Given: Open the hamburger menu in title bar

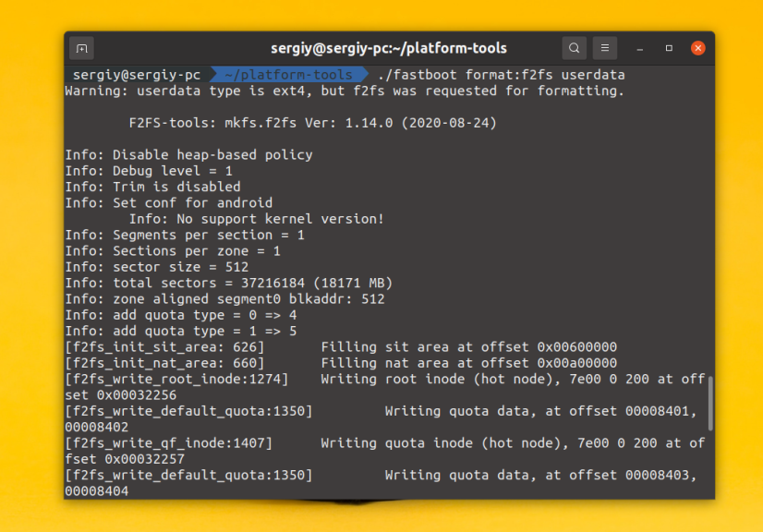Looking at the screenshot, I should (604, 48).
